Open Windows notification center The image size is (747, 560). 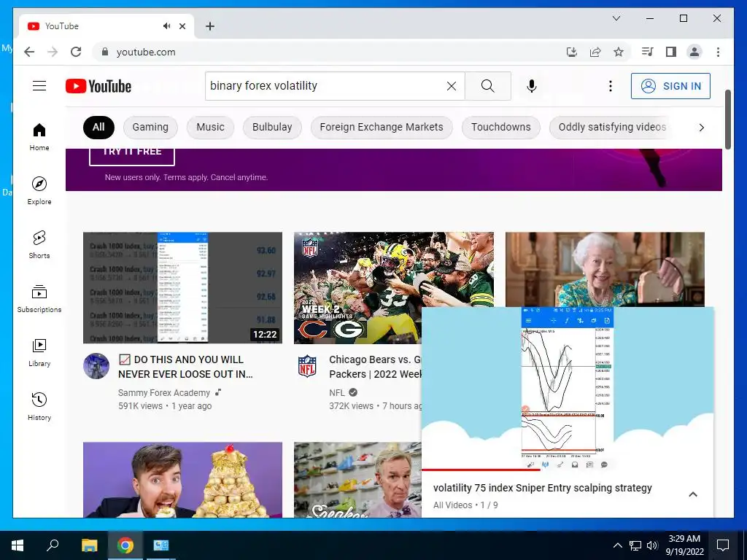[723, 545]
